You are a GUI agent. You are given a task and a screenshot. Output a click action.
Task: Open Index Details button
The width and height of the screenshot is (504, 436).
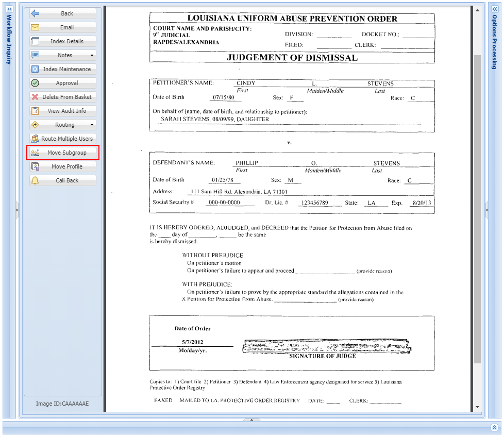click(x=63, y=41)
